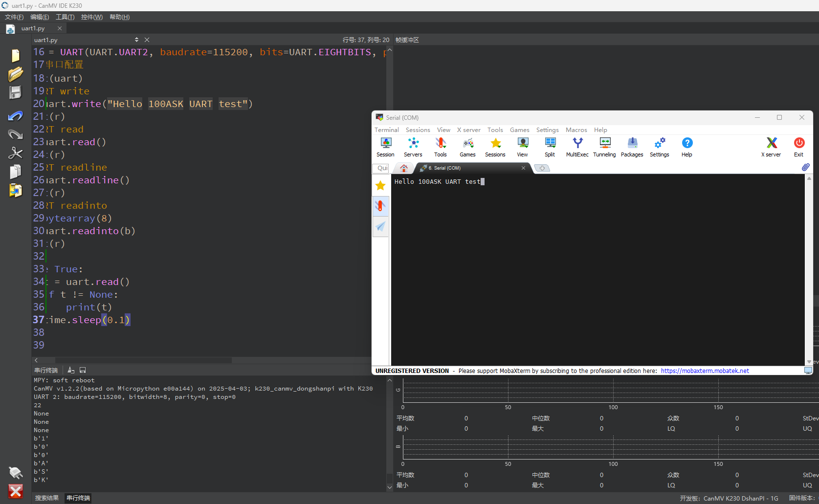This screenshot has height=504, width=819.
Task: Open the Macros menu in MobaXterm
Action: (x=576, y=130)
